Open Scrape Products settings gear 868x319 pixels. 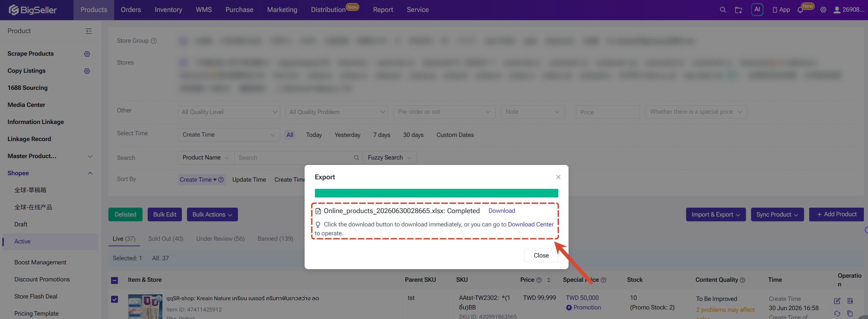pos(87,54)
